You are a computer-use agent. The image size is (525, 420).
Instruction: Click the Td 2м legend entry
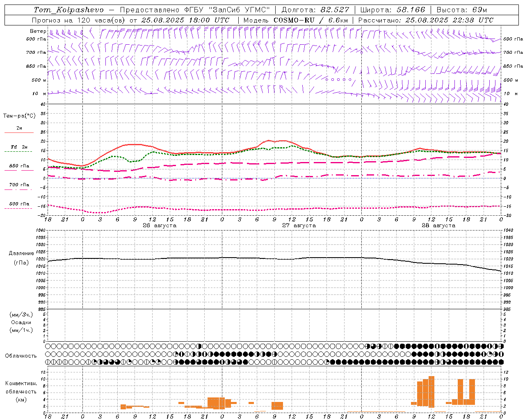pyautogui.click(x=19, y=147)
